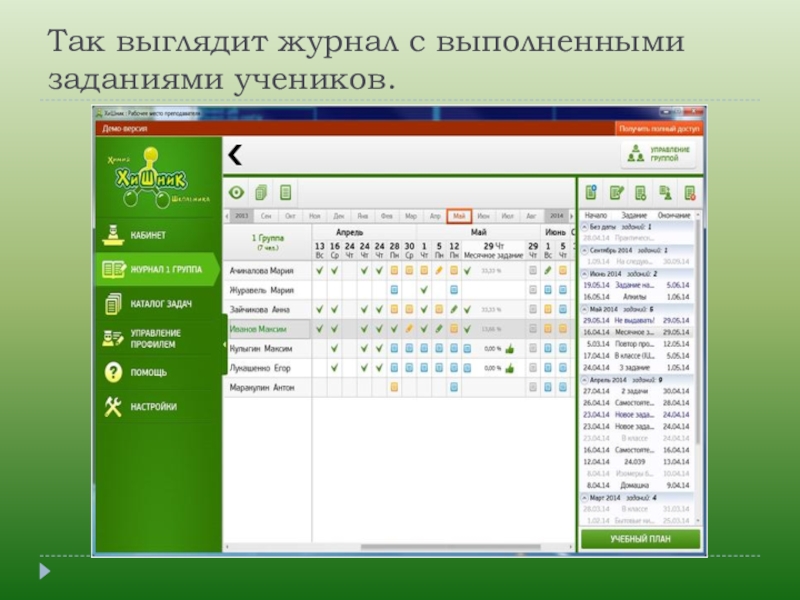
Task: Select the Янв month tab
Action: [362, 216]
